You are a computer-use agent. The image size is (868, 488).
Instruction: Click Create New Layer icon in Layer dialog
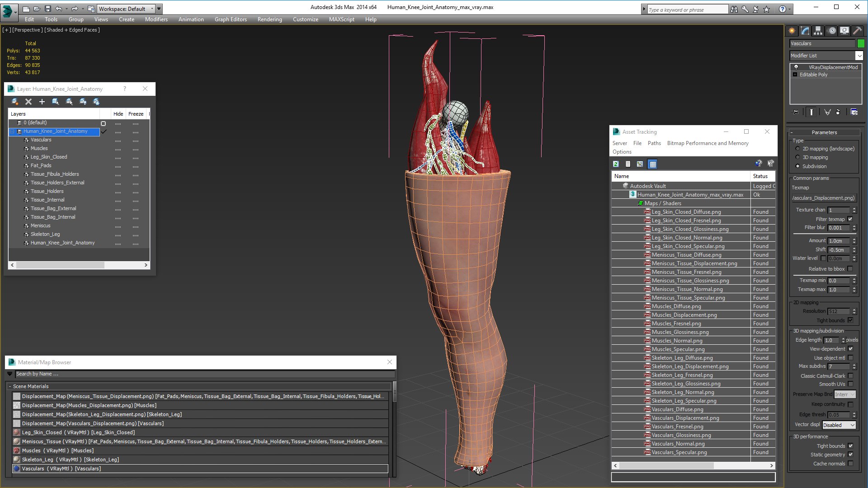(15, 102)
